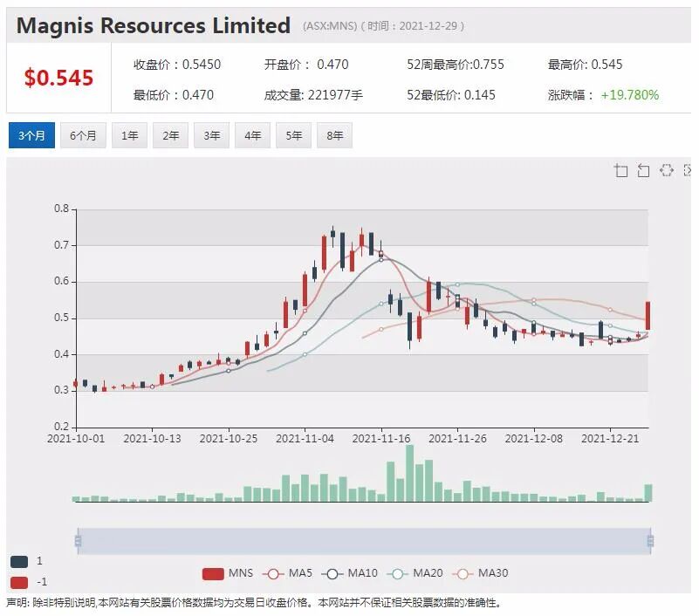
Task: Toggle the MA5 line legend item
Action: [287, 573]
